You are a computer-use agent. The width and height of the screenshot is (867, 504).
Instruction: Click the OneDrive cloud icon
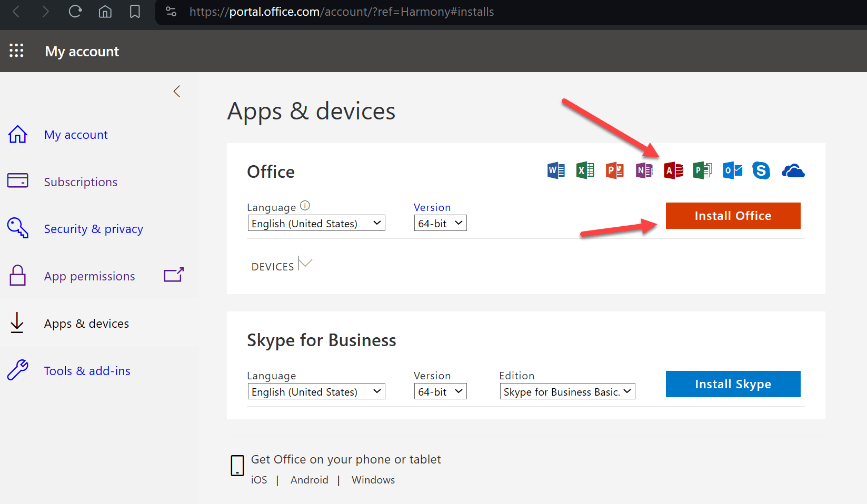793,171
